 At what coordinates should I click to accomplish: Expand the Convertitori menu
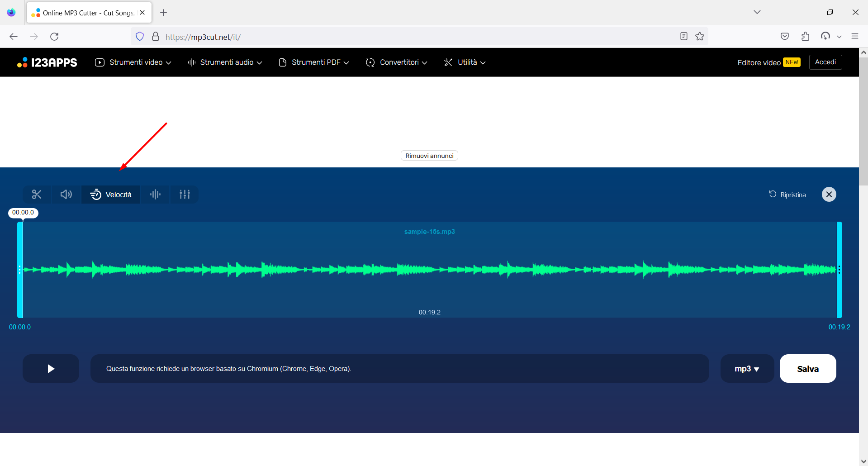coord(396,62)
